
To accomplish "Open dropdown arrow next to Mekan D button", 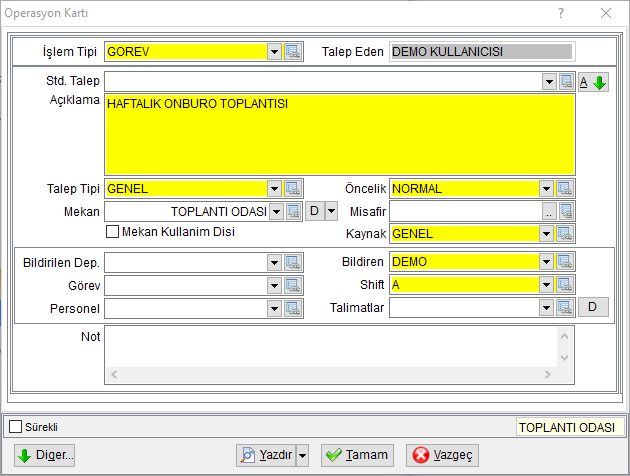I will [x=331, y=211].
